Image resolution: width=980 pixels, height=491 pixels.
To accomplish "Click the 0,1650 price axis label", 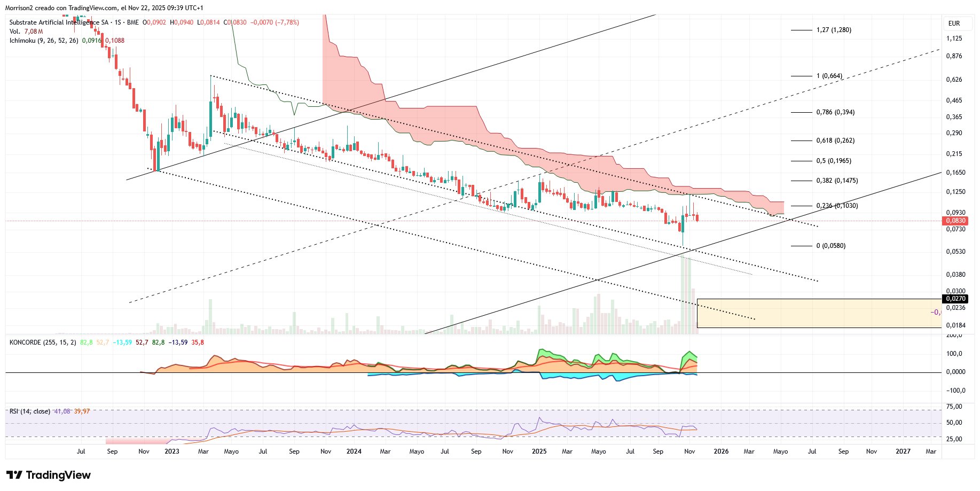I will tap(956, 173).
